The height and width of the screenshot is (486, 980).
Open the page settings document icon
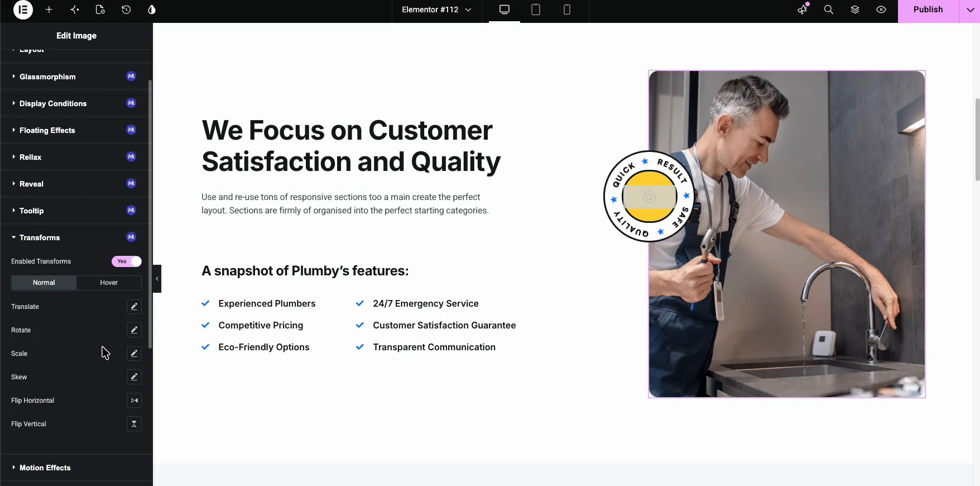[100, 9]
